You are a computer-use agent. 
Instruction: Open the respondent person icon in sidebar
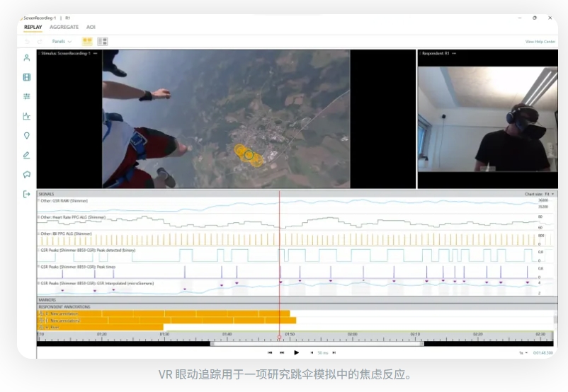(x=27, y=58)
